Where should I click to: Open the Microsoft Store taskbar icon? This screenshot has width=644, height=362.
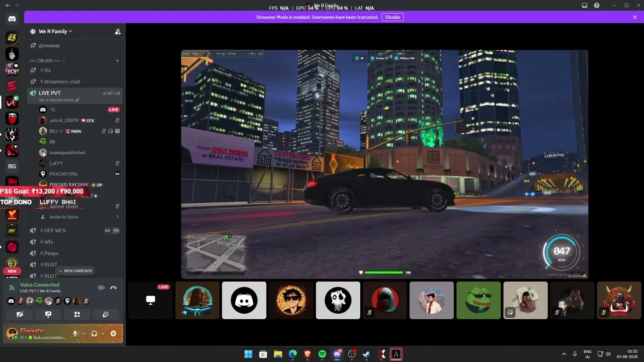pyautogui.click(x=263, y=354)
